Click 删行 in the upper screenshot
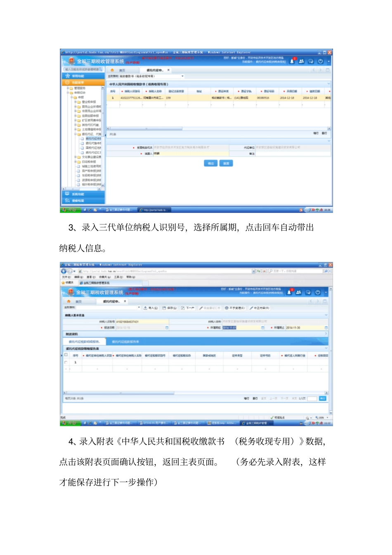The image size is (392, 555). click(324, 133)
